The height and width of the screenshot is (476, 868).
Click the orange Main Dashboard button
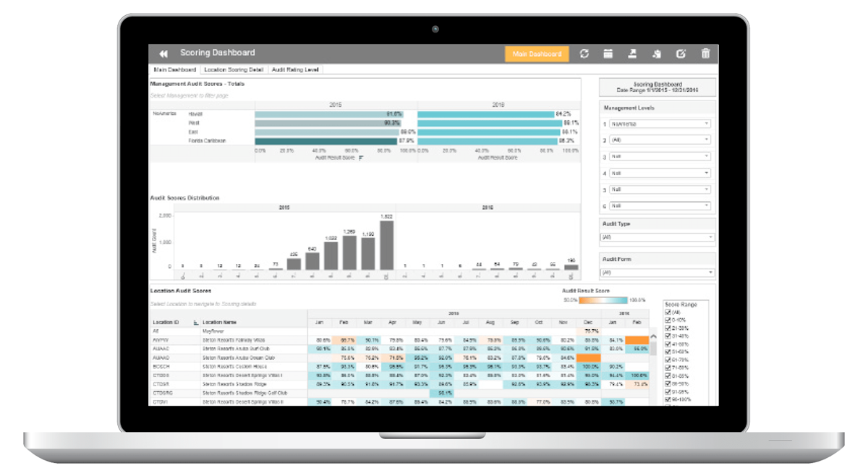pyautogui.click(x=536, y=54)
